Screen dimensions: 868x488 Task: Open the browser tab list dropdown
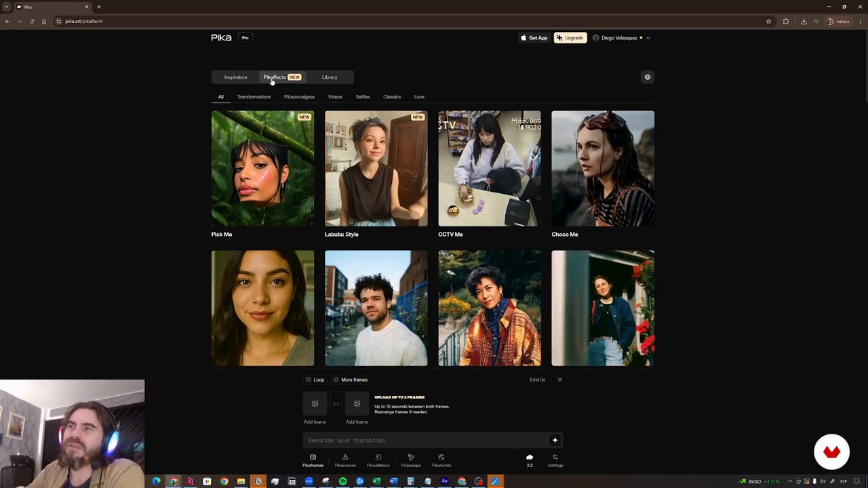click(7, 7)
